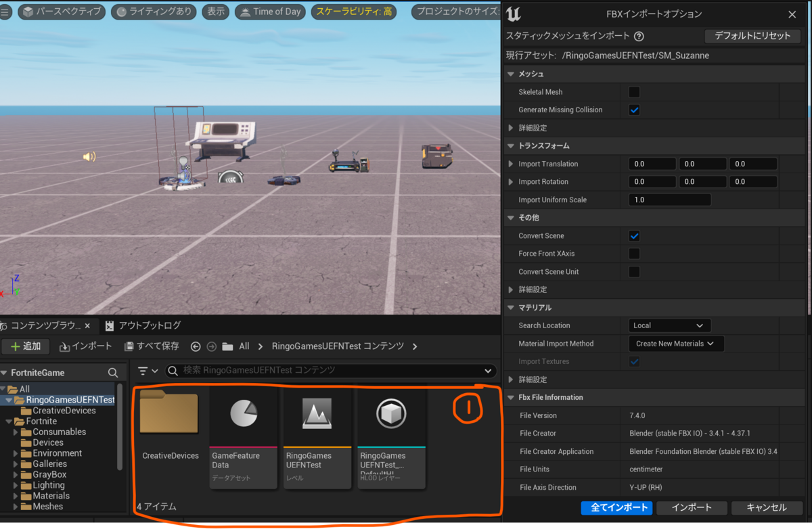
Task: Select the Lighting tree folder
Action: click(x=48, y=485)
